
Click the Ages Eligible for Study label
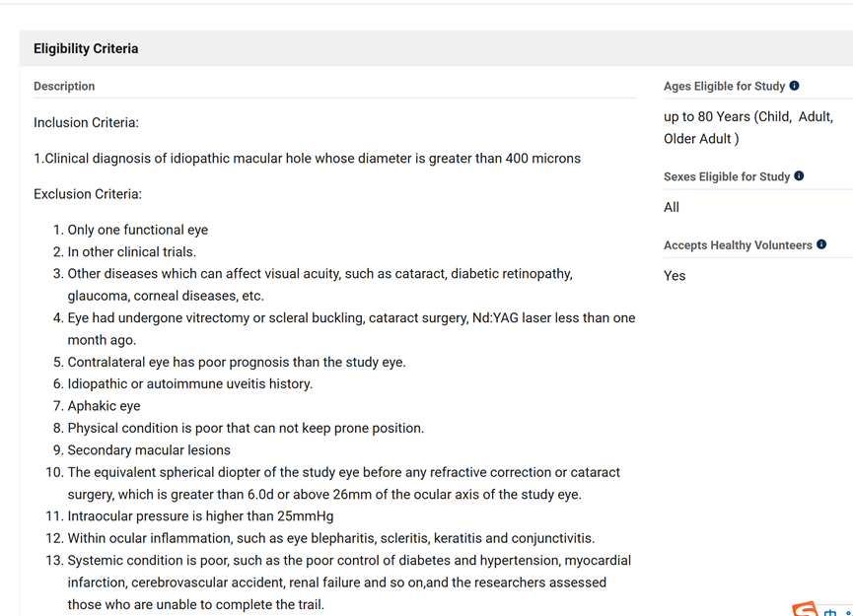[x=724, y=87]
